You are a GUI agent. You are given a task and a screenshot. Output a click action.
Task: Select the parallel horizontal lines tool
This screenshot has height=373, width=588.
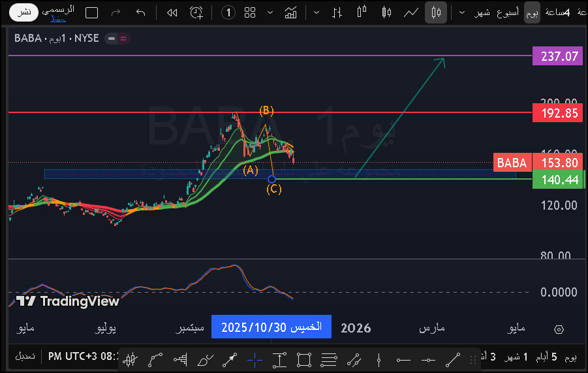[x=329, y=360]
